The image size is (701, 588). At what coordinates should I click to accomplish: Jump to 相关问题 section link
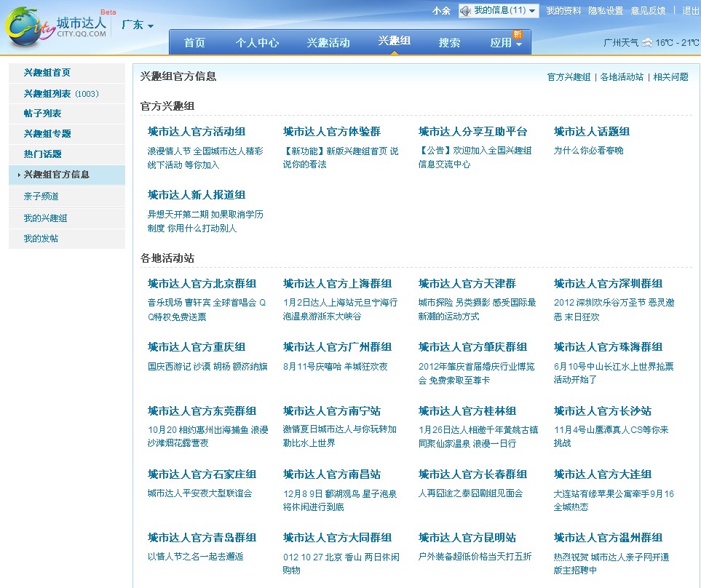pyautogui.click(x=670, y=77)
